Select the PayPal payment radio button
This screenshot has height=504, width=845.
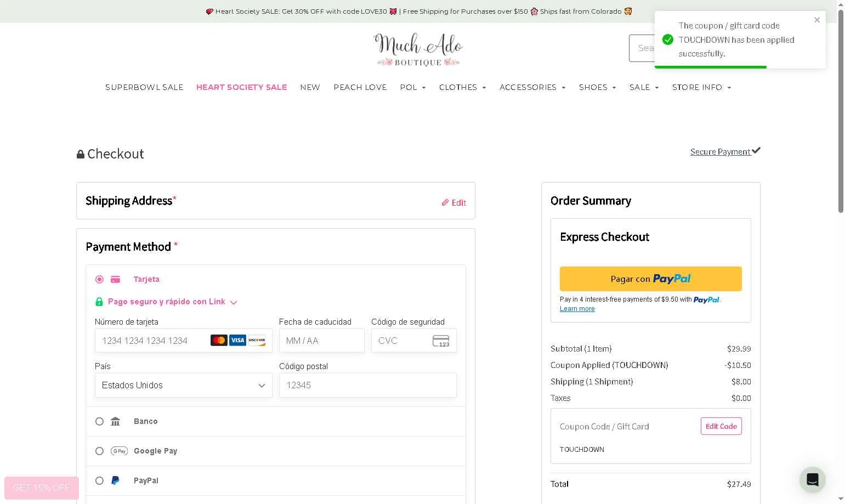pos(99,480)
